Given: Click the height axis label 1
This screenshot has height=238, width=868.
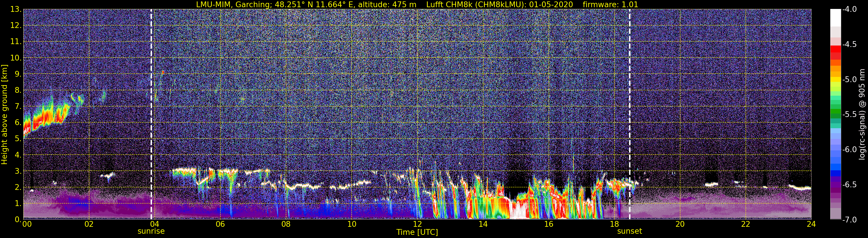Looking at the screenshot, I should pyautogui.click(x=18, y=204).
